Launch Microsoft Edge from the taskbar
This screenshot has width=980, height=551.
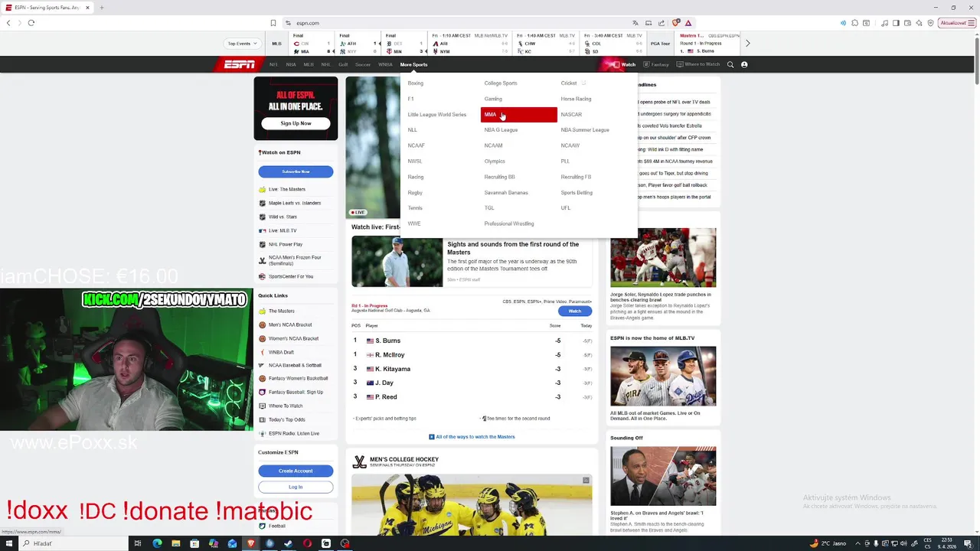[157, 543]
